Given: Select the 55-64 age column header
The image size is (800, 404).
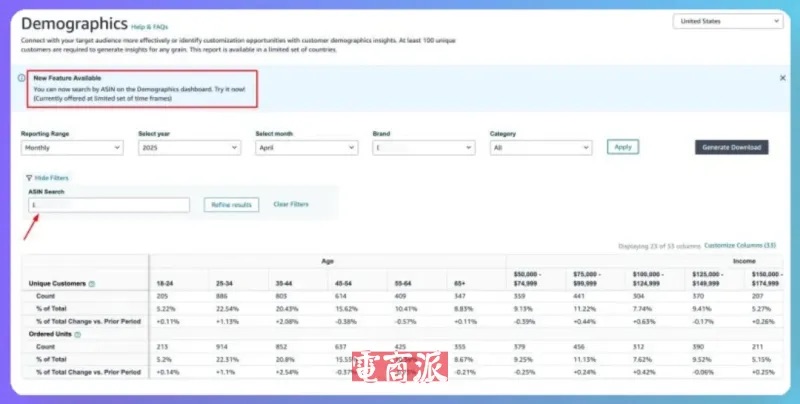Looking at the screenshot, I should click(x=403, y=284).
